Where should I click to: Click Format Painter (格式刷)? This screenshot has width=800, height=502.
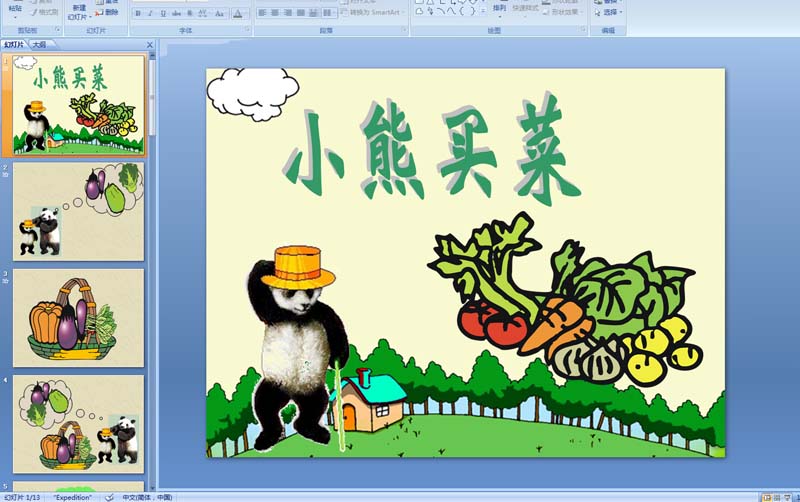click(x=45, y=12)
